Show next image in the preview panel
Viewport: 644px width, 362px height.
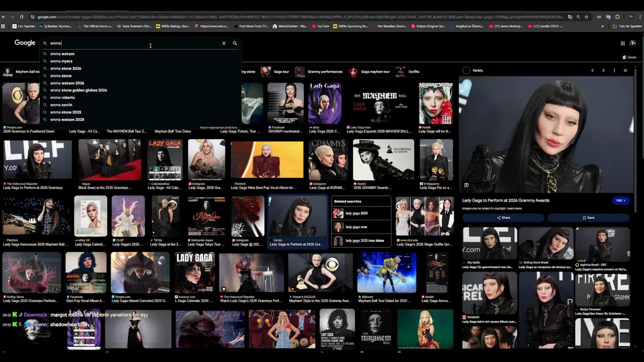point(603,70)
